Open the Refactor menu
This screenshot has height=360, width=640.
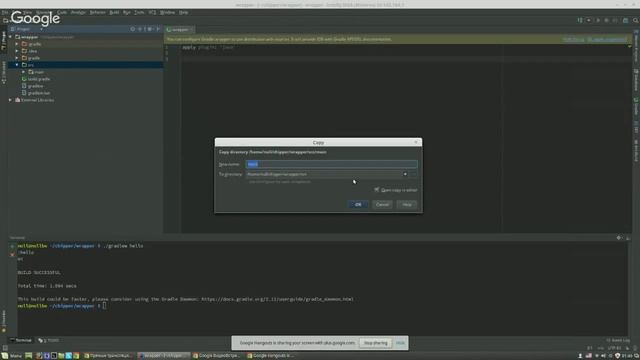98,12
